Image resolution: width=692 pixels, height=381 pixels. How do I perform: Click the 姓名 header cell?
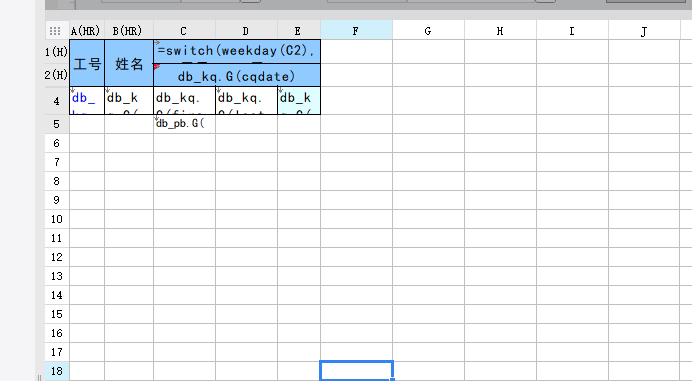coord(129,63)
